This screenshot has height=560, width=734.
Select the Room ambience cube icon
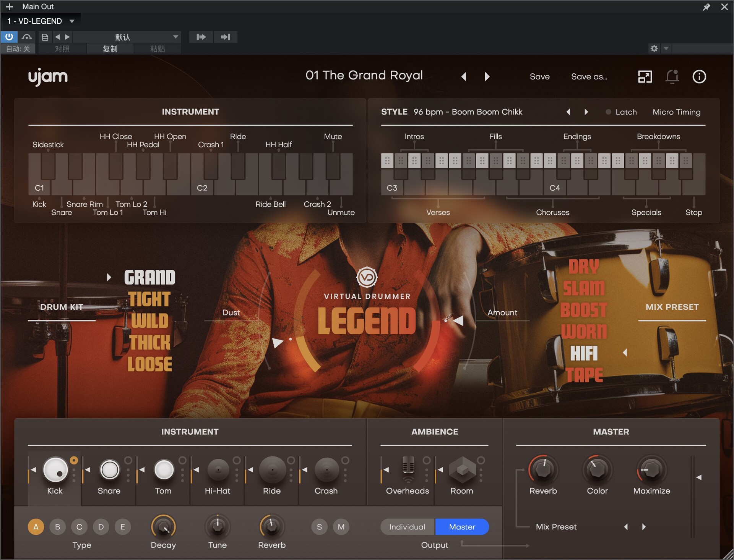tap(463, 469)
